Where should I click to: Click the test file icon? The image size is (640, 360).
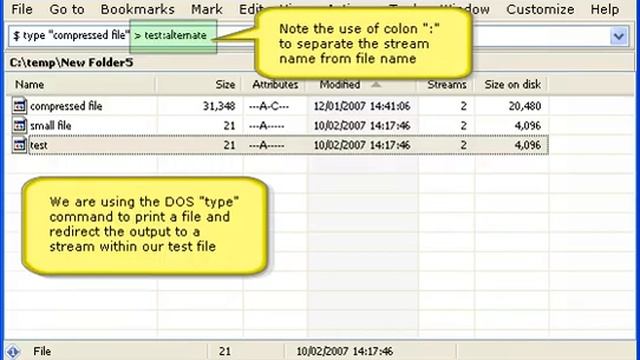[19, 145]
